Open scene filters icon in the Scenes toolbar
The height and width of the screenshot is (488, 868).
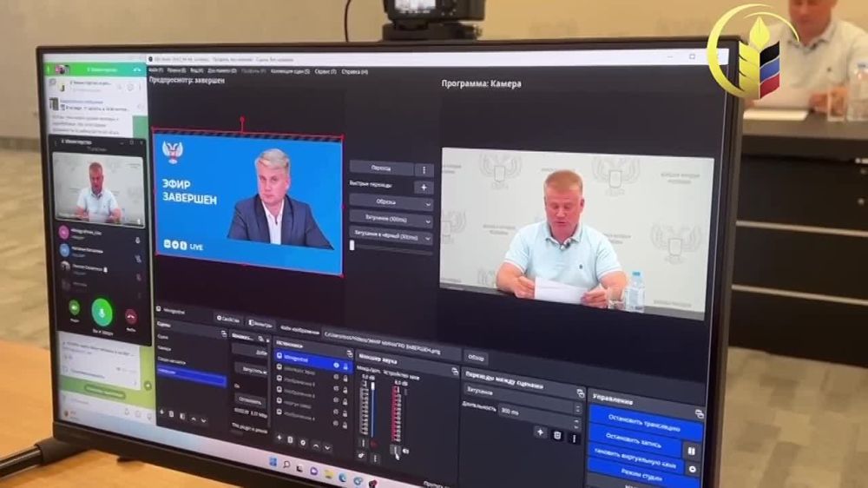click(x=182, y=416)
